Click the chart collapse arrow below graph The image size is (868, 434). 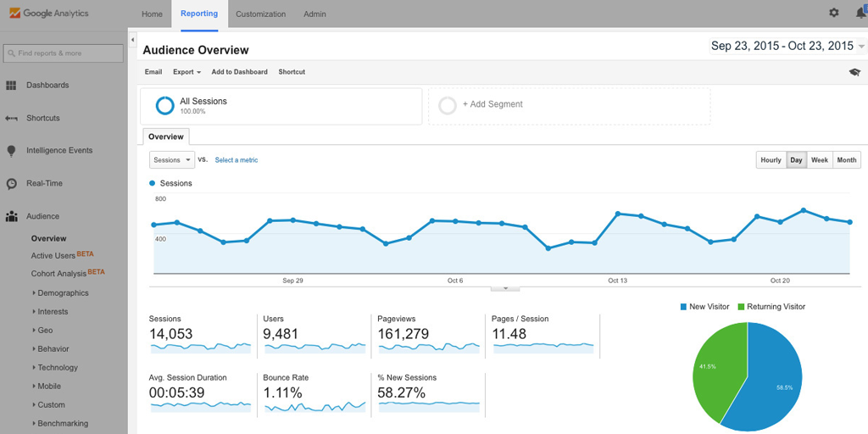505,288
